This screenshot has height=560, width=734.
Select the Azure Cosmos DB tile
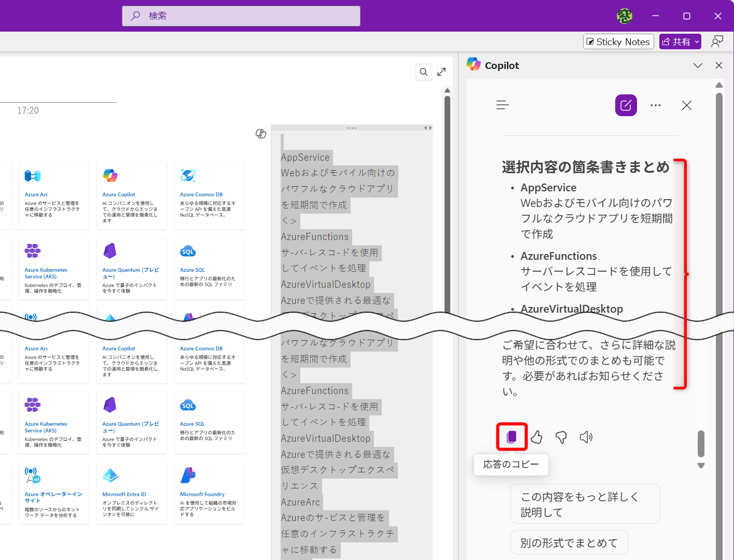click(209, 196)
